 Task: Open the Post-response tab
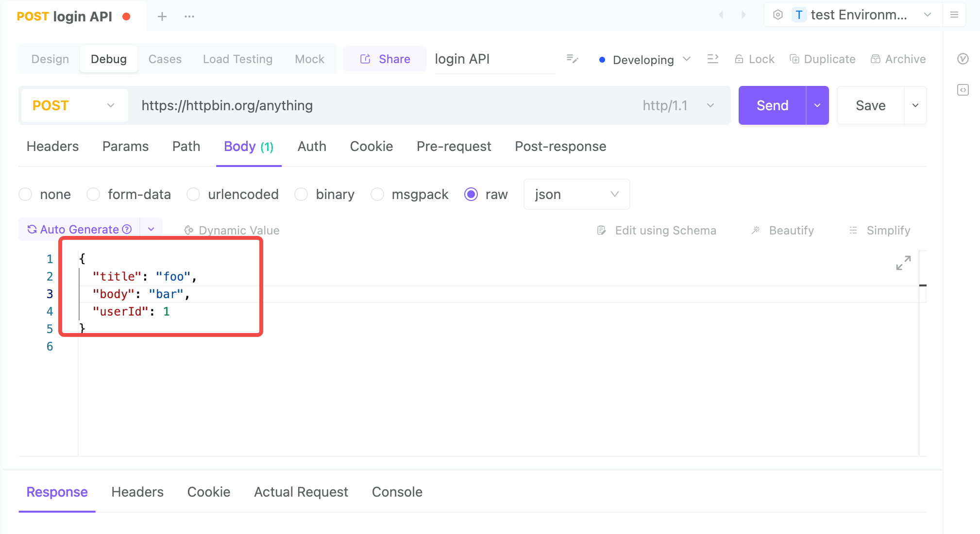tap(560, 146)
